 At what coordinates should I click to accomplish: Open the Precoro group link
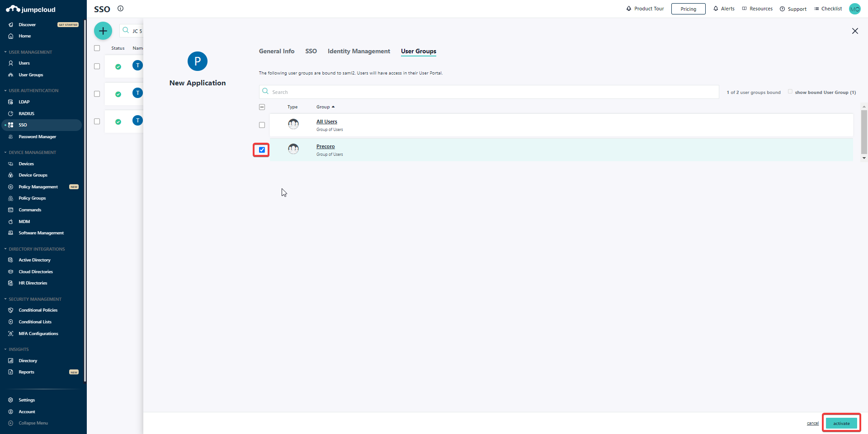pos(325,146)
